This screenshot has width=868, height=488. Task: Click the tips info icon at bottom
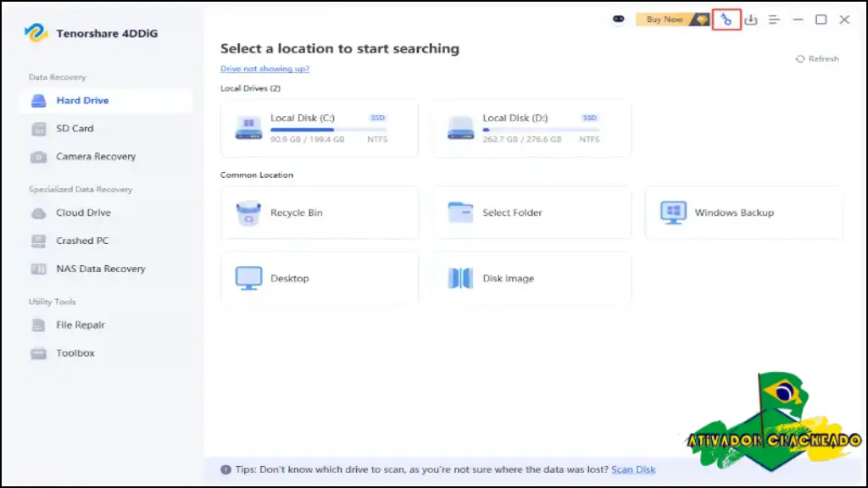pos(225,469)
